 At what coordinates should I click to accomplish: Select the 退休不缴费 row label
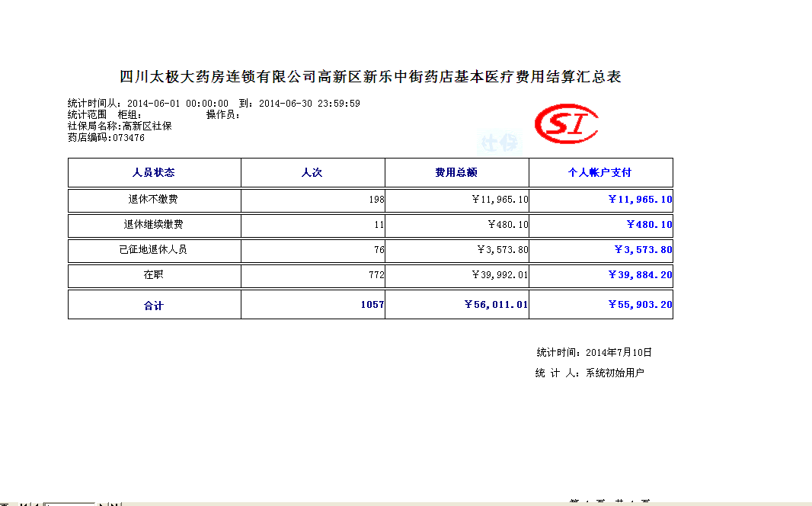[x=153, y=200]
